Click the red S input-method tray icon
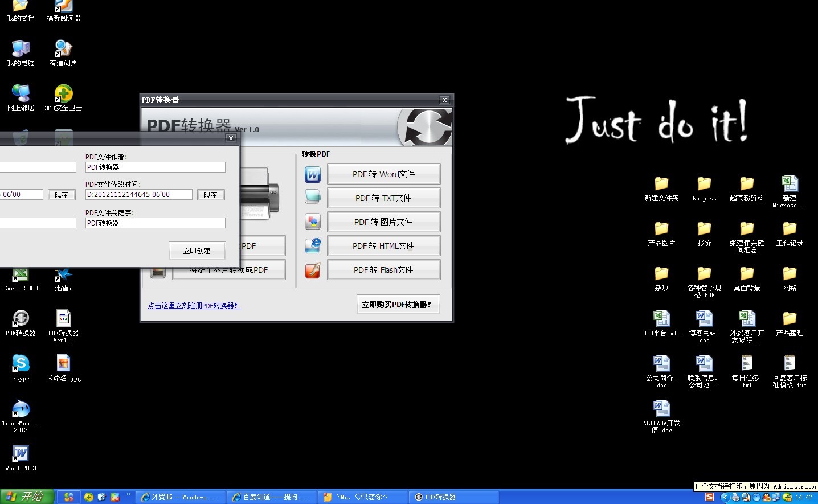This screenshot has height=504, width=818. (x=709, y=497)
